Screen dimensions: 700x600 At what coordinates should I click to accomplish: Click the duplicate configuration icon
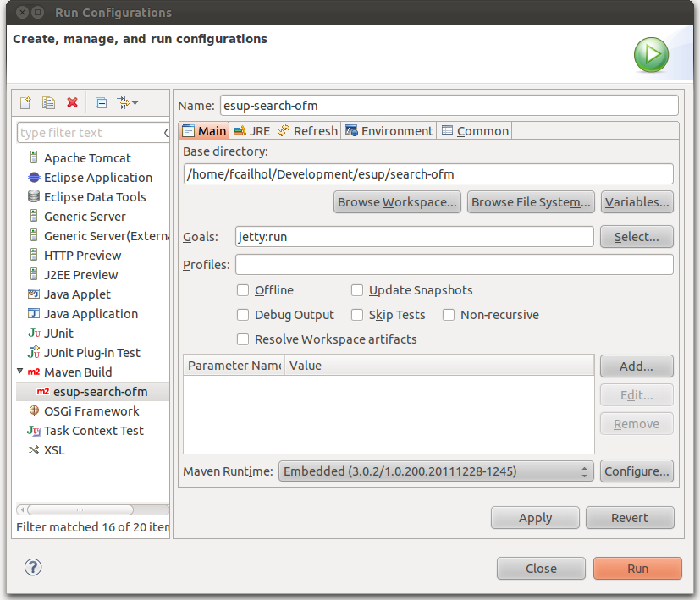pos(48,102)
